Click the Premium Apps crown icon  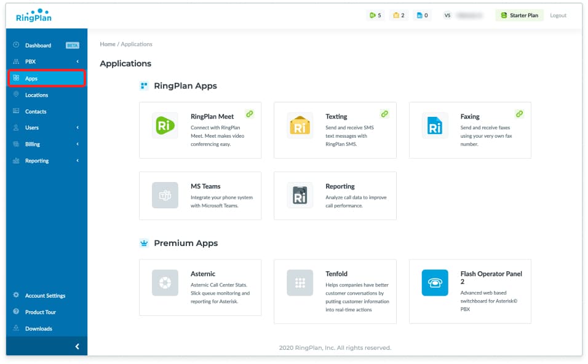(x=144, y=243)
